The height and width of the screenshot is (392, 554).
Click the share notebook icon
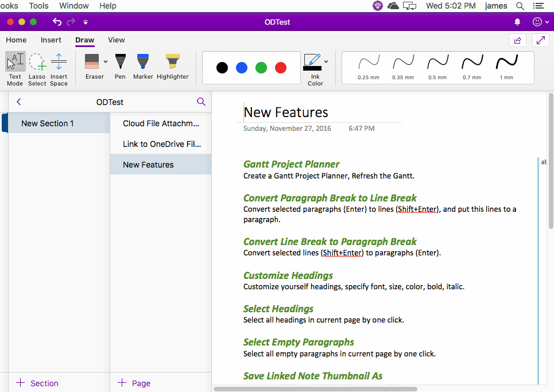pyautogui.click(x=517, y=40)
